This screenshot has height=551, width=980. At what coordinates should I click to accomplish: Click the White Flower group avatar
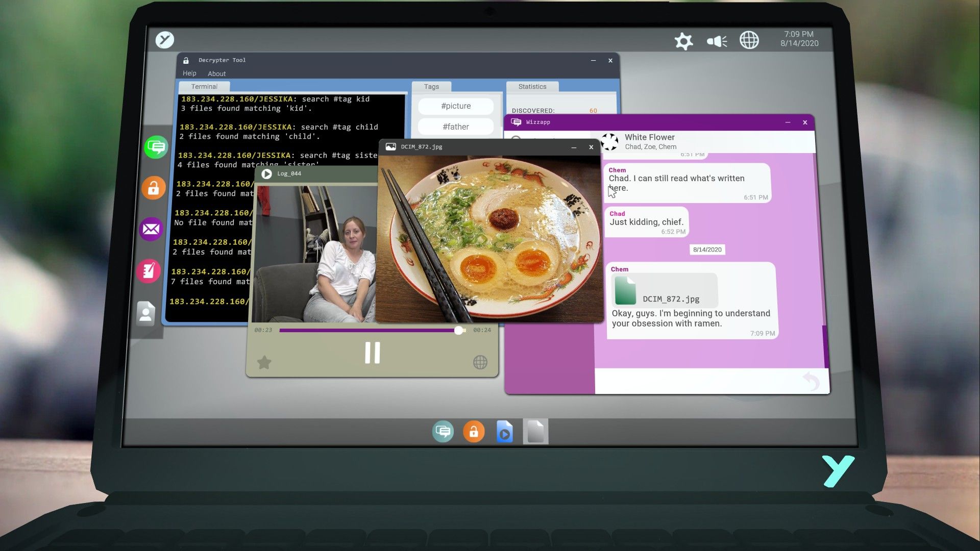tap(609, 142)
